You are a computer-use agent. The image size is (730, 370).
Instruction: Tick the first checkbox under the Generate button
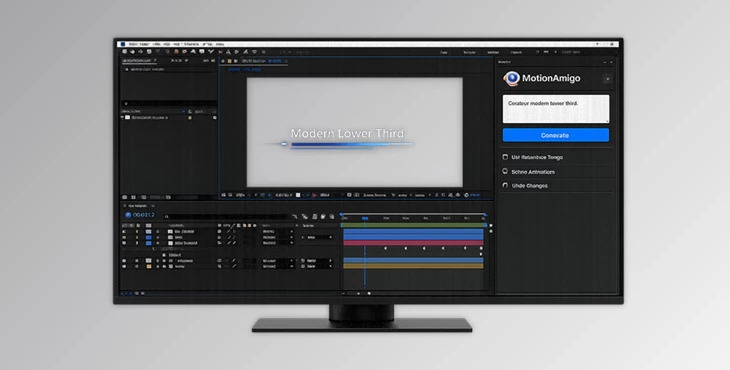click(x=505, y=157)
